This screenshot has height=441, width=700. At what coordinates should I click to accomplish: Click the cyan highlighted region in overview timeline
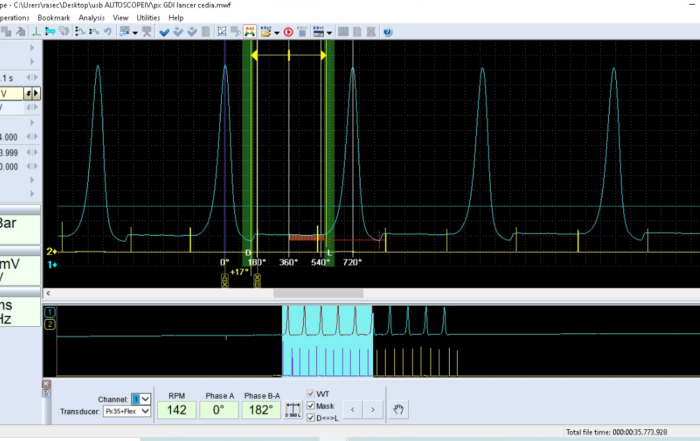coord(327,340)
